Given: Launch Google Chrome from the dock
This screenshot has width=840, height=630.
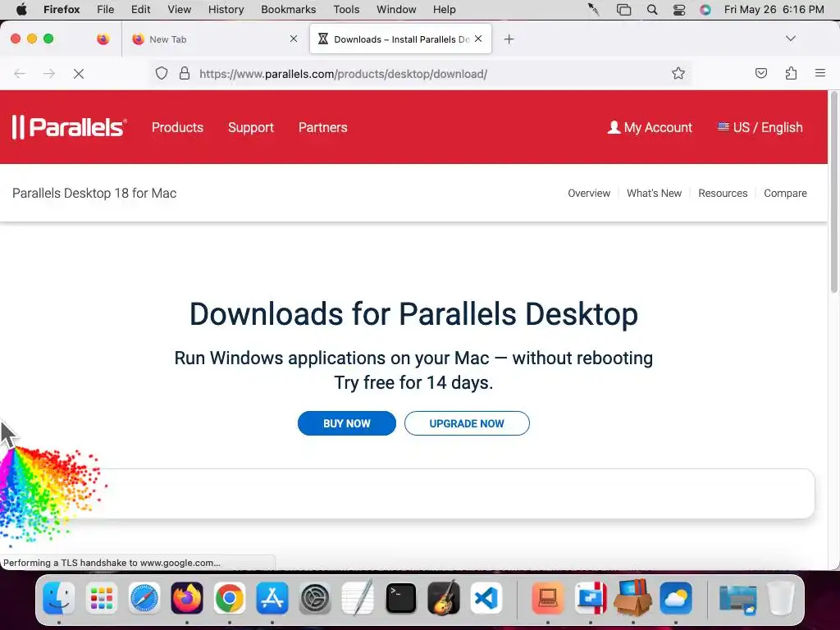Looking at the screenshot, I should pyautogui.click(x=230, y=598).
